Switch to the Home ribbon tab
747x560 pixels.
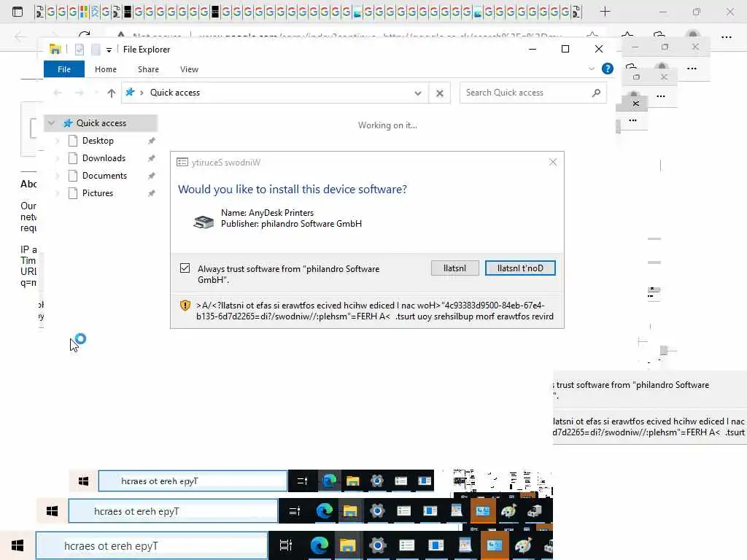105,69
